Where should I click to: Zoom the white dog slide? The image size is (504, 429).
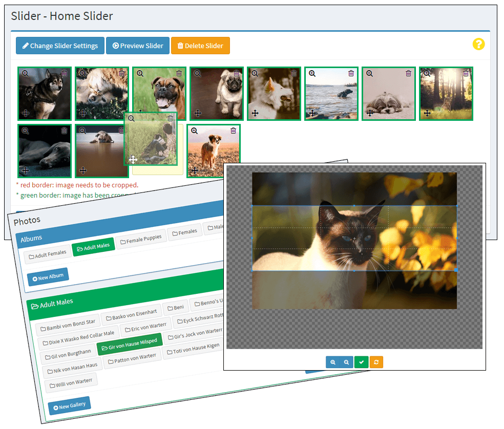[x=255, y=73]
